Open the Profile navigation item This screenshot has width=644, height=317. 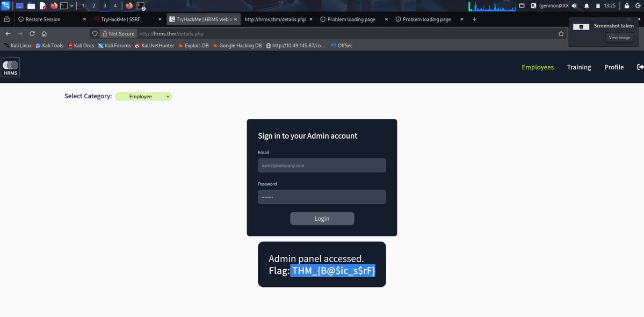coord(614,67)
